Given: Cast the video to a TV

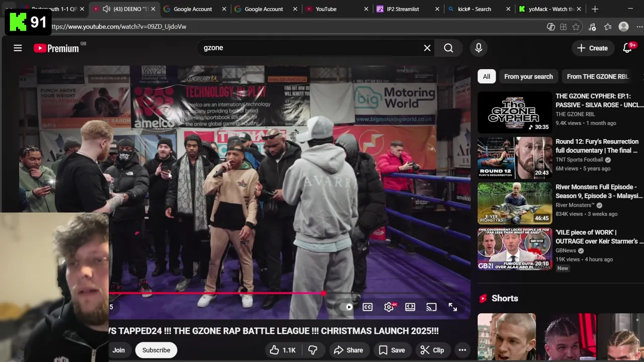Looking at the screenshot, I should click(431, 307).
